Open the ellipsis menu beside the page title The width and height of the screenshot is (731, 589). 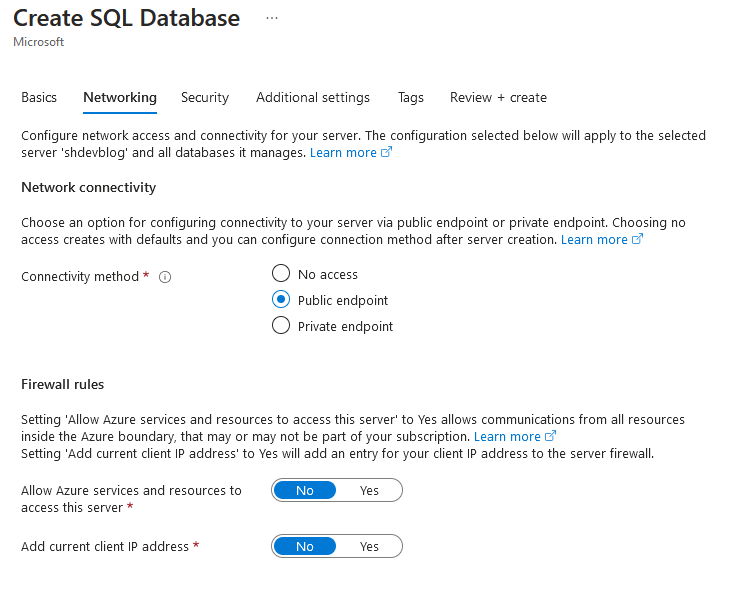(x=272, y=18)
